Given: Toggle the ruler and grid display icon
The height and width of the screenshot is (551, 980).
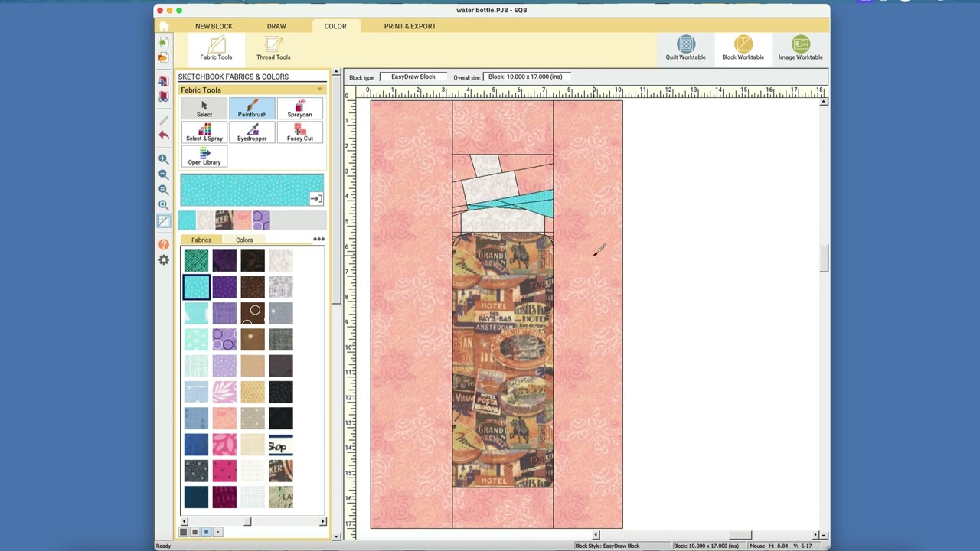Looking at the screenshot, I should click(163, 220).
